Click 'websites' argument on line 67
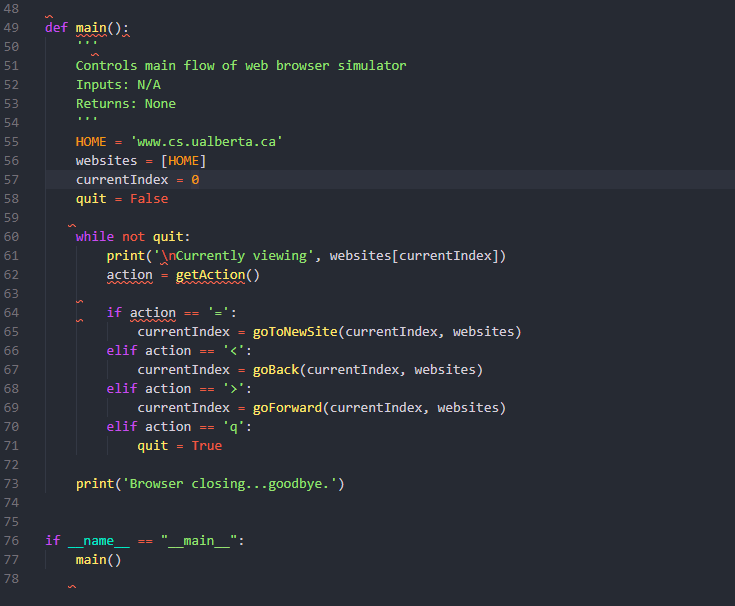 (445, 370)
